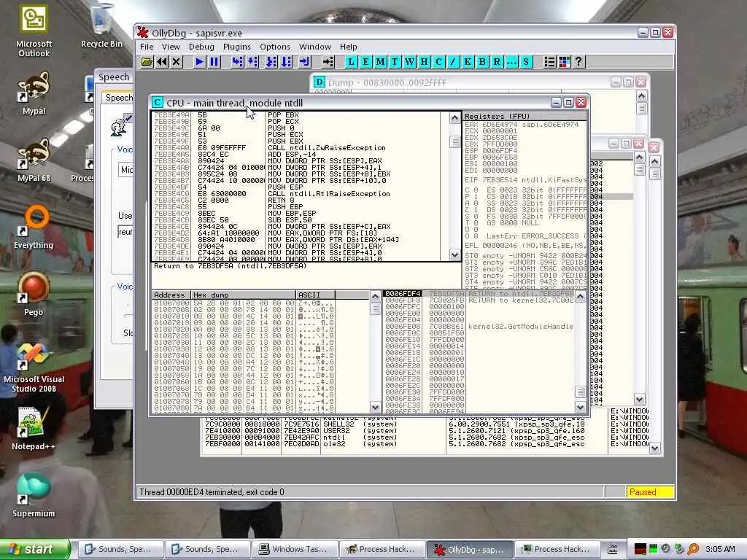Viewport: 747px width, 560px height.
Task: Open the Debug menu
Action: [x=201, y=47]
